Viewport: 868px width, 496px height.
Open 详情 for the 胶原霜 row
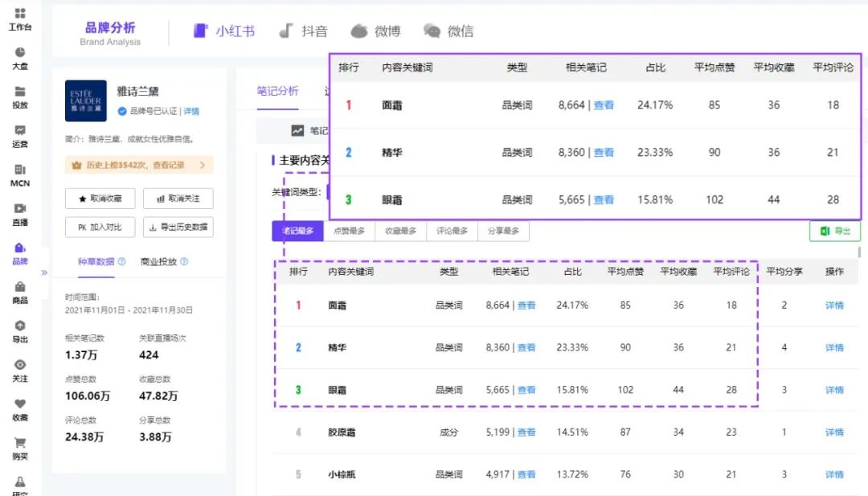click(x=834, y=432)
